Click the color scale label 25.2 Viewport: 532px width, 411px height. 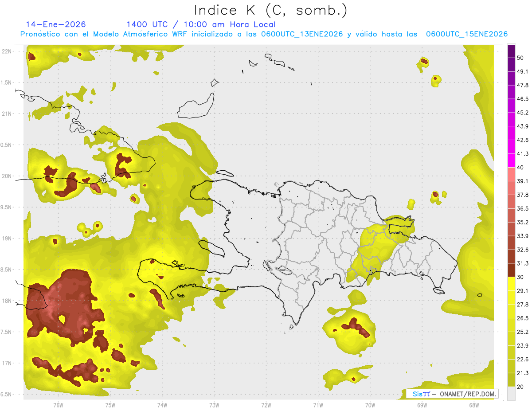(x=523, y=332)
